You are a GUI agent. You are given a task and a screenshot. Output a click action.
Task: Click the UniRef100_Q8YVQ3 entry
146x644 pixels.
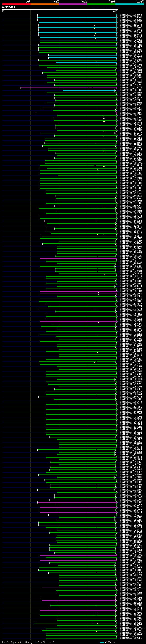(x=131, y=120)
